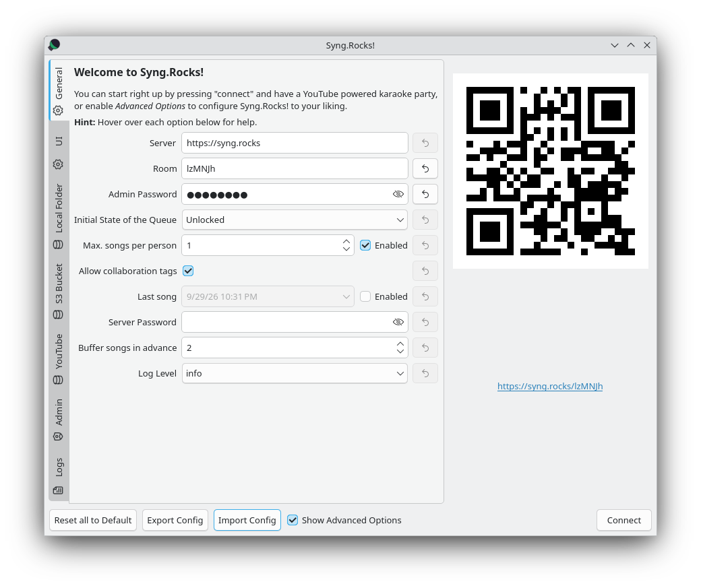Screen dimensions: 701x588
Task: Click the Export Config button
Action: point(175,520)
